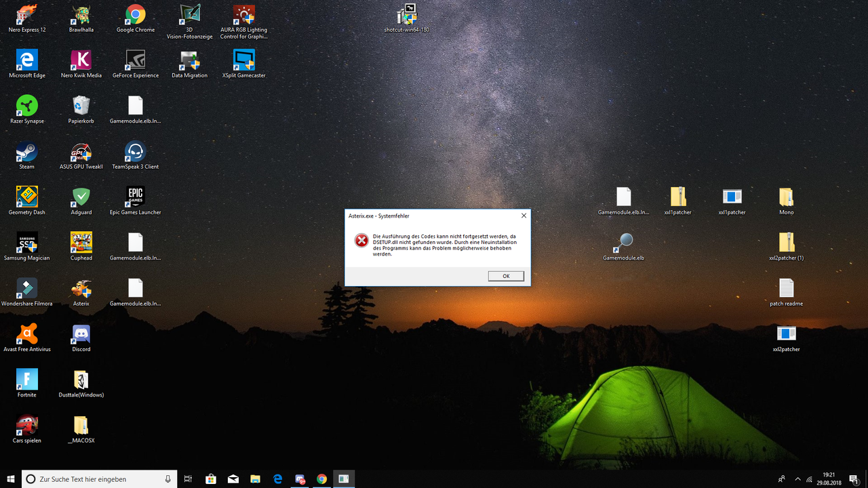
Task: Close the Asterix.exe Systemfehler dialog
Action: point(524,216)
